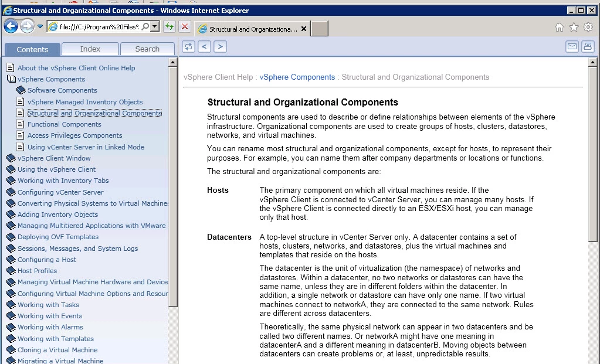Open vSphere Managed Inventory Objects topic

pyautogui.click(x=85, y=102)
